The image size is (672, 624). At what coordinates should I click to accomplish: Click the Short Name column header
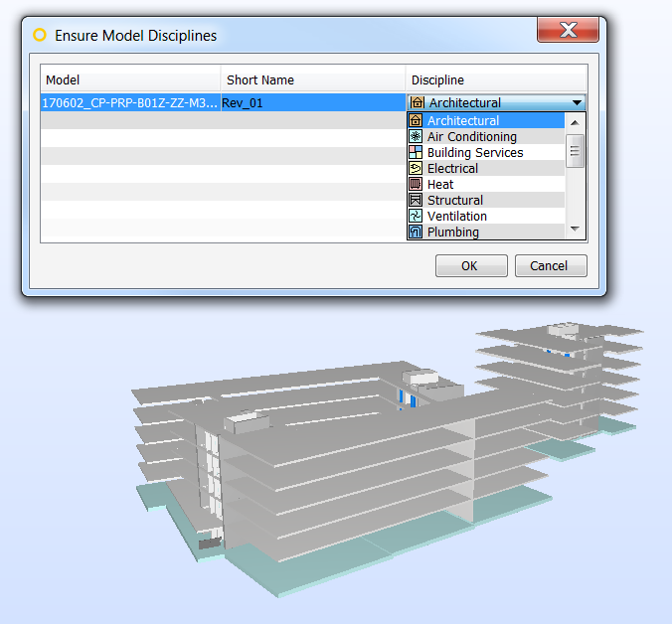pyautogui.click(x=313, y=79)
